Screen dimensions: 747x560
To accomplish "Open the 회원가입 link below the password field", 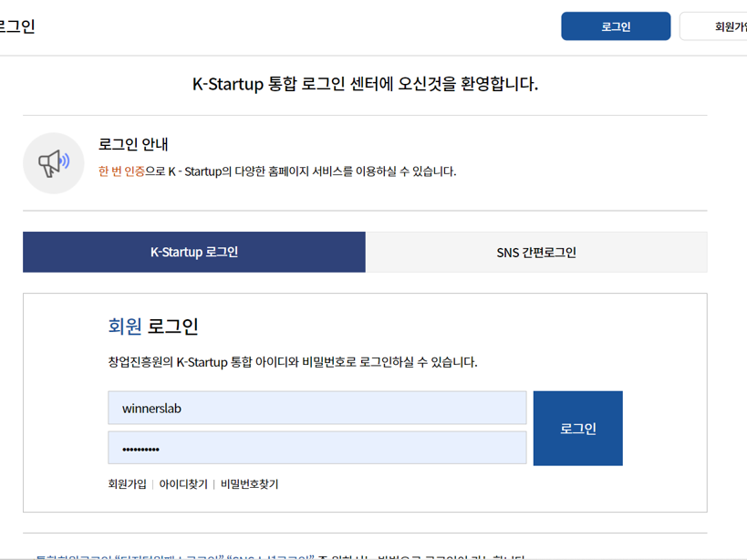I will coord(127,483).
